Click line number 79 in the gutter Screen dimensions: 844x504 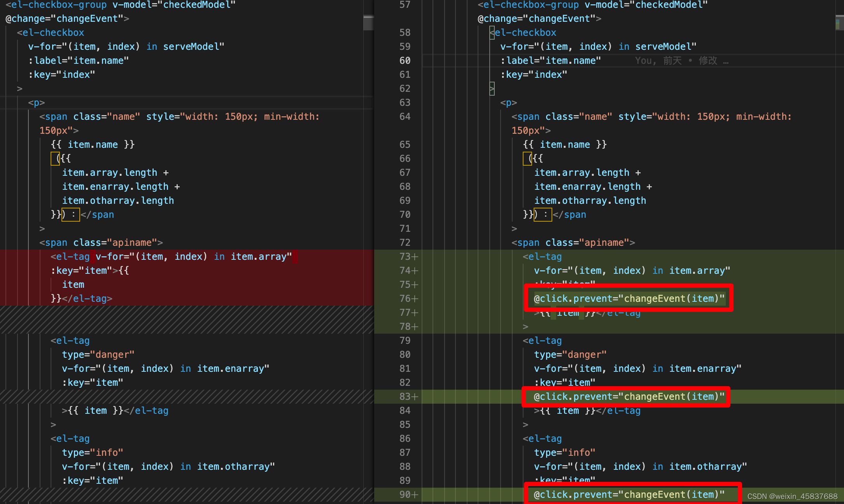404,341
